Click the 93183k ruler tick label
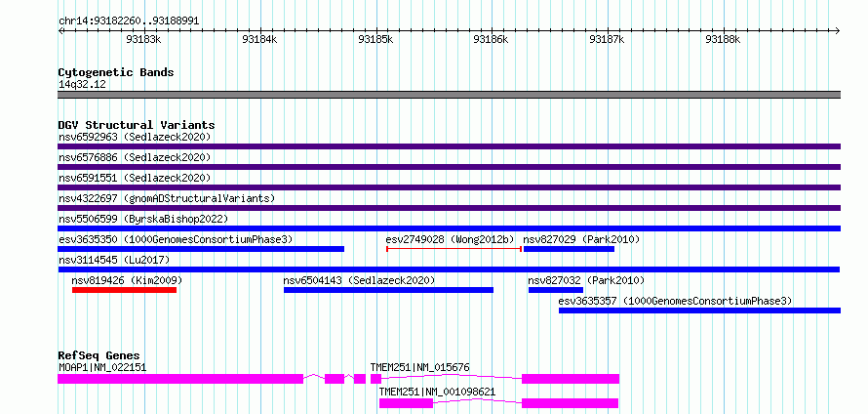The width and height of the screenshot is (868, 414). point(143,39)
